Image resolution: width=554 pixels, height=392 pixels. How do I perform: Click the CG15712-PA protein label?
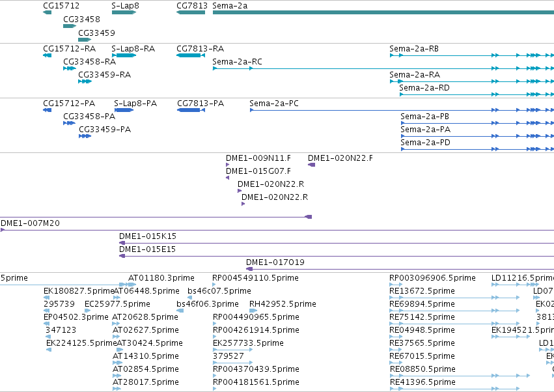click(69, 104)
